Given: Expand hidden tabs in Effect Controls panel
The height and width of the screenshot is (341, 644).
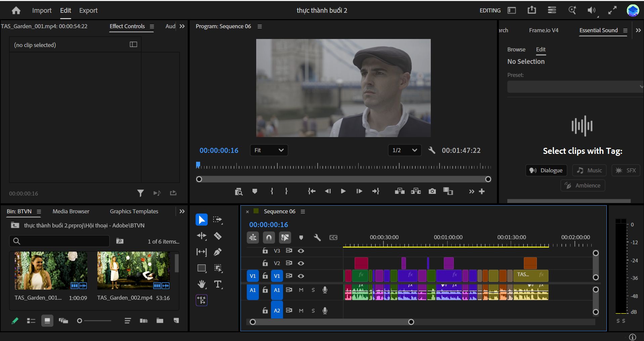Looking at the screenshot, I should [182, 26].
